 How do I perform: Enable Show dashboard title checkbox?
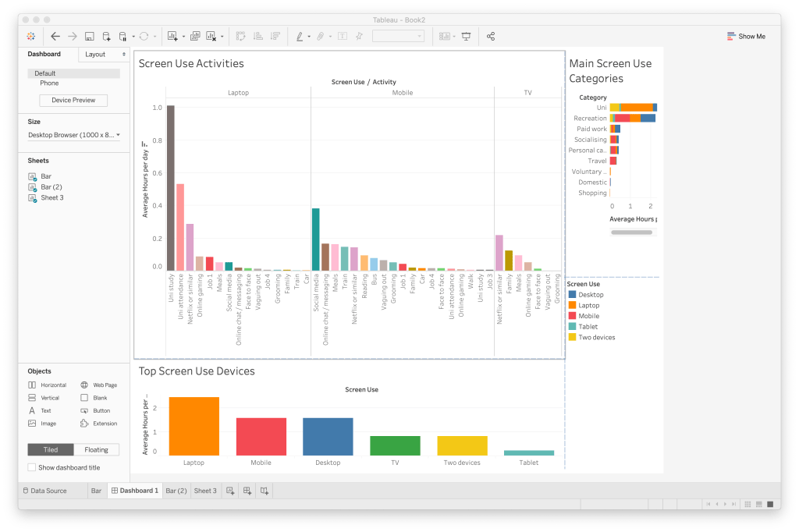31,467
